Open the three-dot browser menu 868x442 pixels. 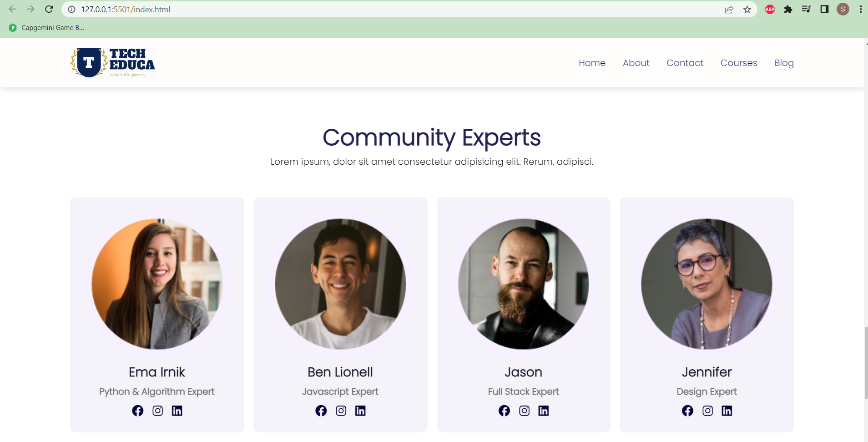tap(860, 9)
